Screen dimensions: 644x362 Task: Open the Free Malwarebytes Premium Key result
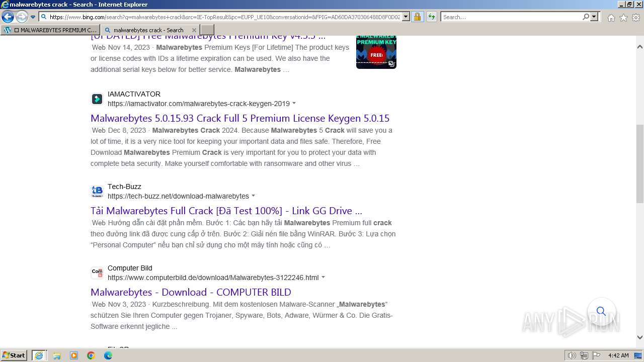pos(208,37)
